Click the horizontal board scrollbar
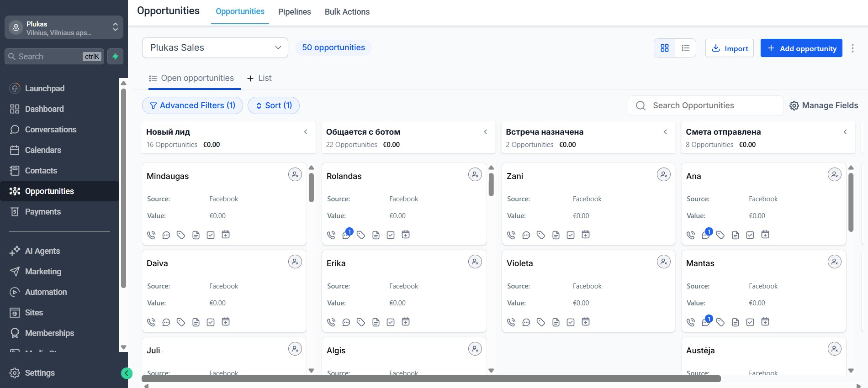This screenshot has width=868, height=388. 431,379
